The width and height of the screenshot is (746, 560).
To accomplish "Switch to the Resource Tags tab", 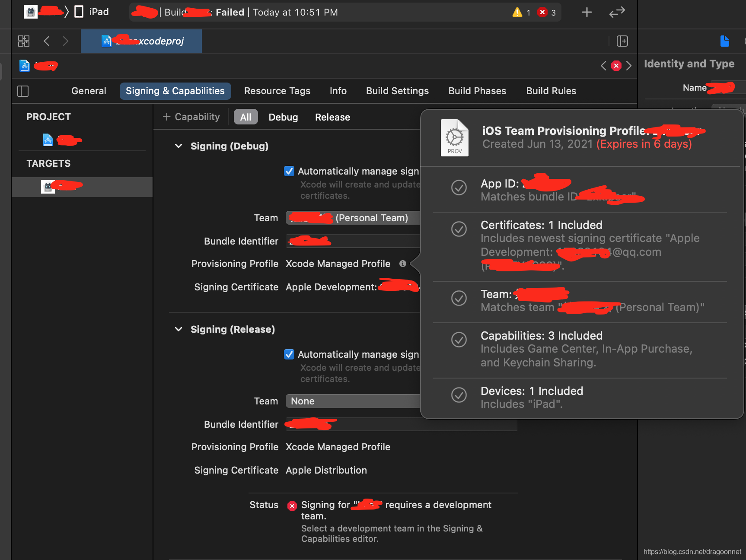I will [x=277, y=91].
